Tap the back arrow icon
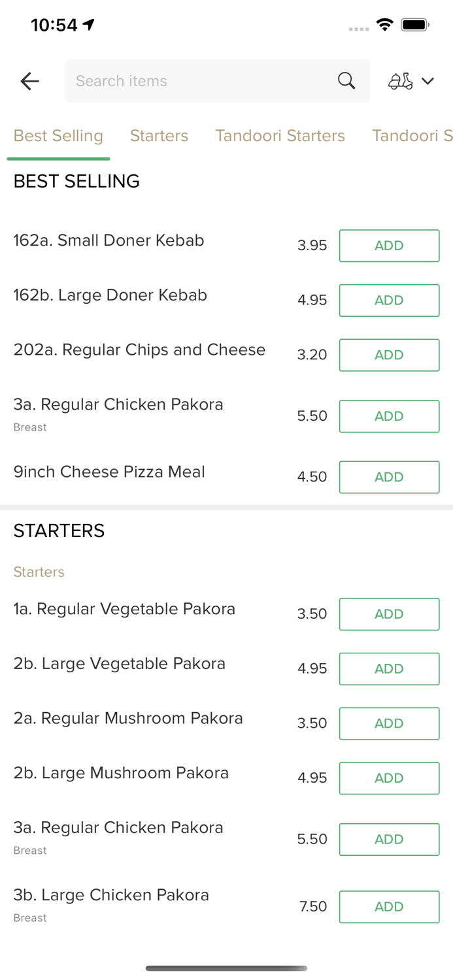The height and width of the screenshot is (980, 453). pyautogui.click(x=30, y=81)
